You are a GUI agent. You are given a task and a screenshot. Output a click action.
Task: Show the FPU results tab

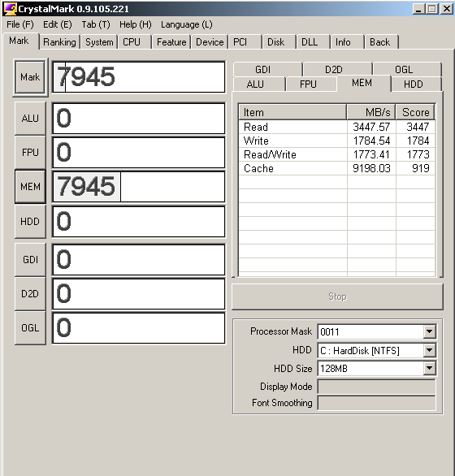[312, 84]
